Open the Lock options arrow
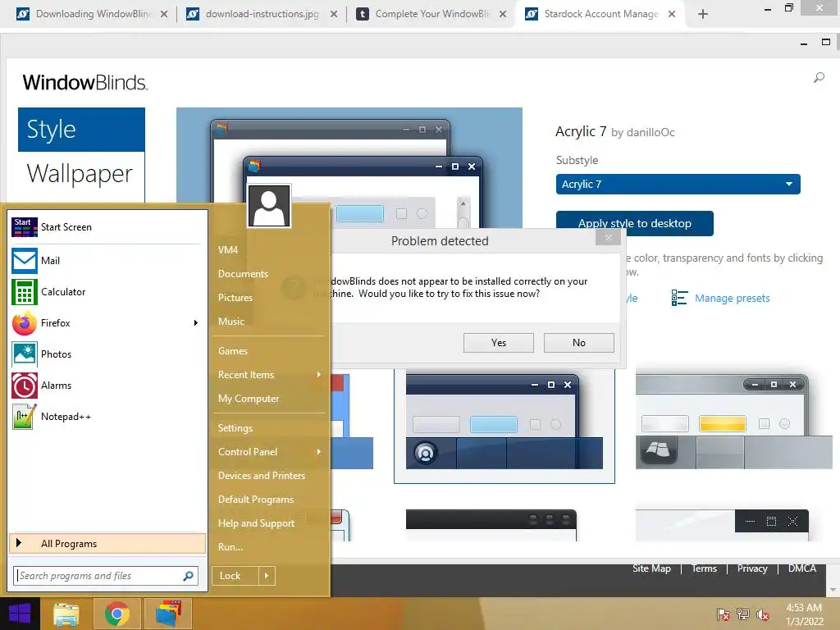840x630 pixels. coord(267,576)
